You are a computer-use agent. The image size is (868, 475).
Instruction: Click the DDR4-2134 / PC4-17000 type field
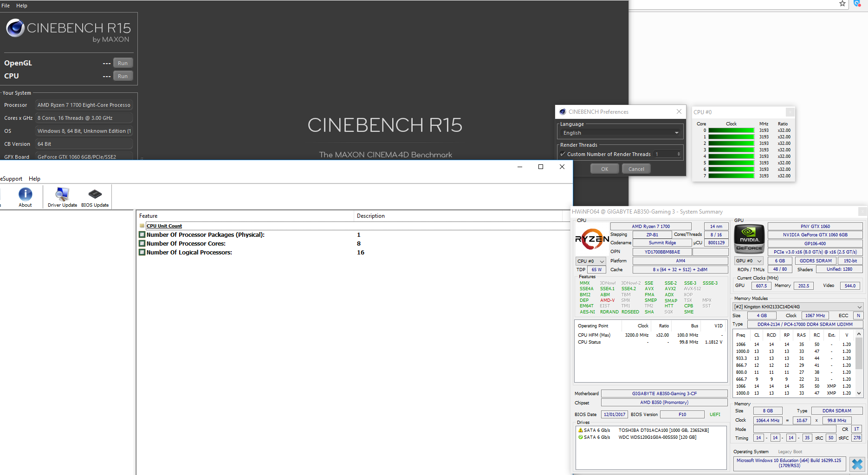[x=805, y=325]
